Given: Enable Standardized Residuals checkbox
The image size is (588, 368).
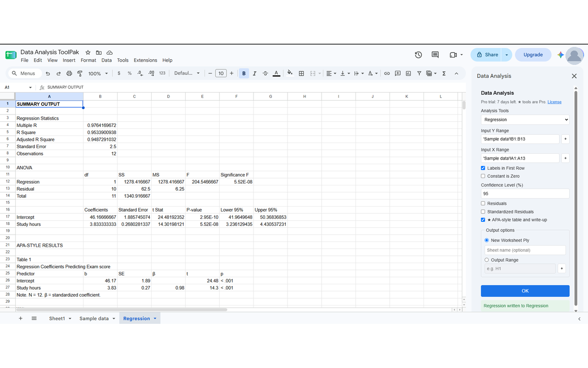Looking at the screenshot, I should click(x=483, y=212).
